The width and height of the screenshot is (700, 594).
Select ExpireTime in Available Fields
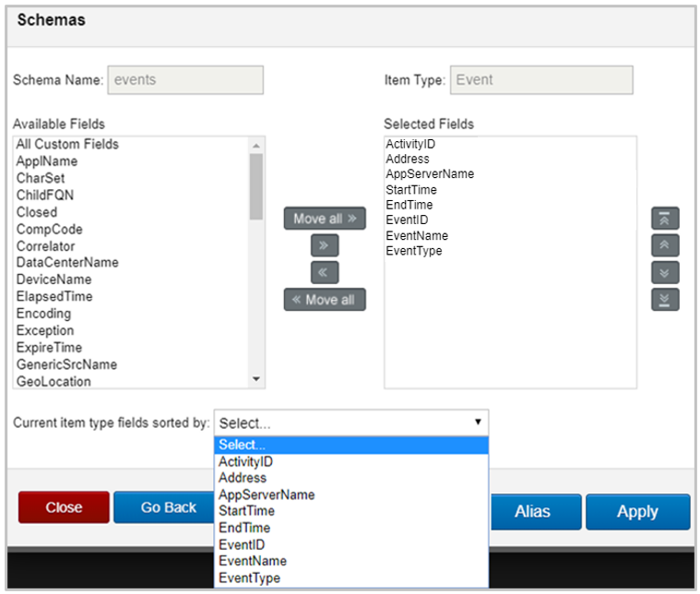(131, 348)
